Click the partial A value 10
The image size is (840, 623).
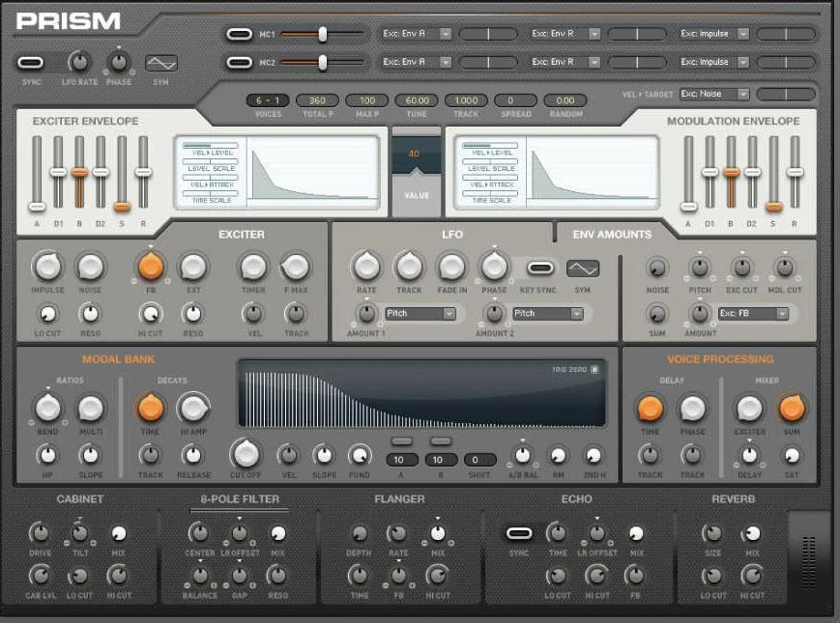point(402,460)
